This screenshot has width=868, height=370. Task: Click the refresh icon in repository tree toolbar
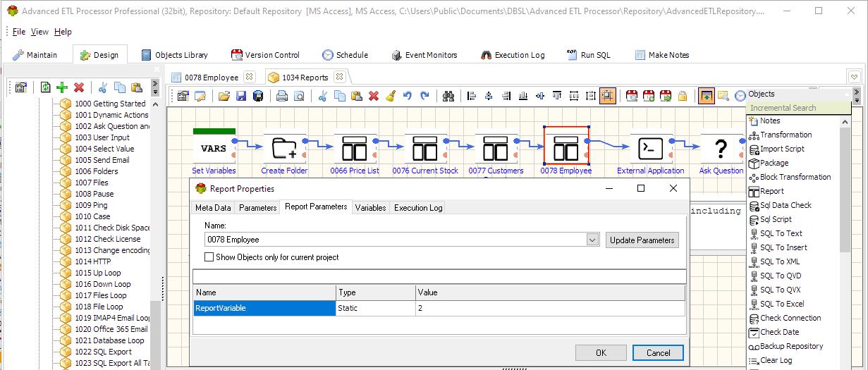coord(45,87)
